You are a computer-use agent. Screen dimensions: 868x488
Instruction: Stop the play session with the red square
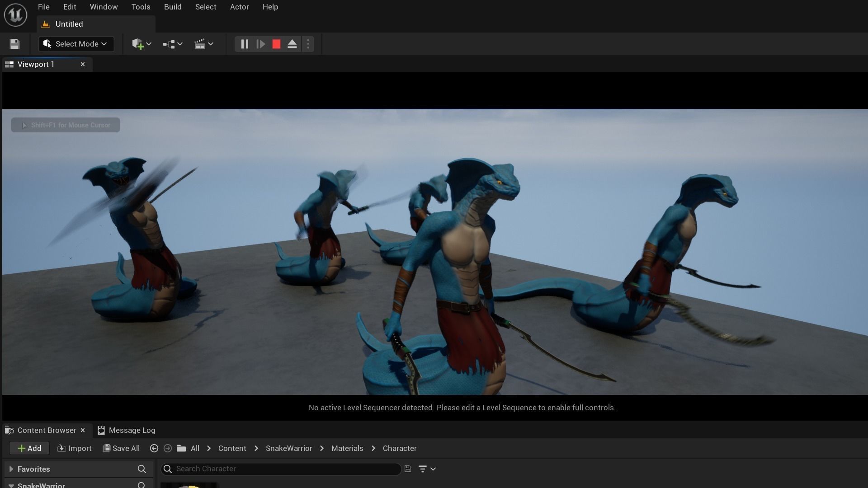tap(276, 44)
